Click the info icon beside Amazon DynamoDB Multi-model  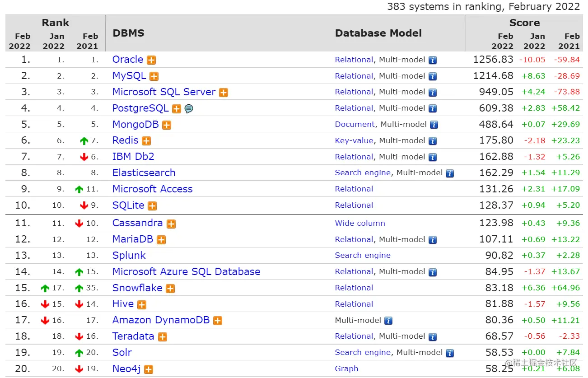pyautogui.click(x=388, y=321)
